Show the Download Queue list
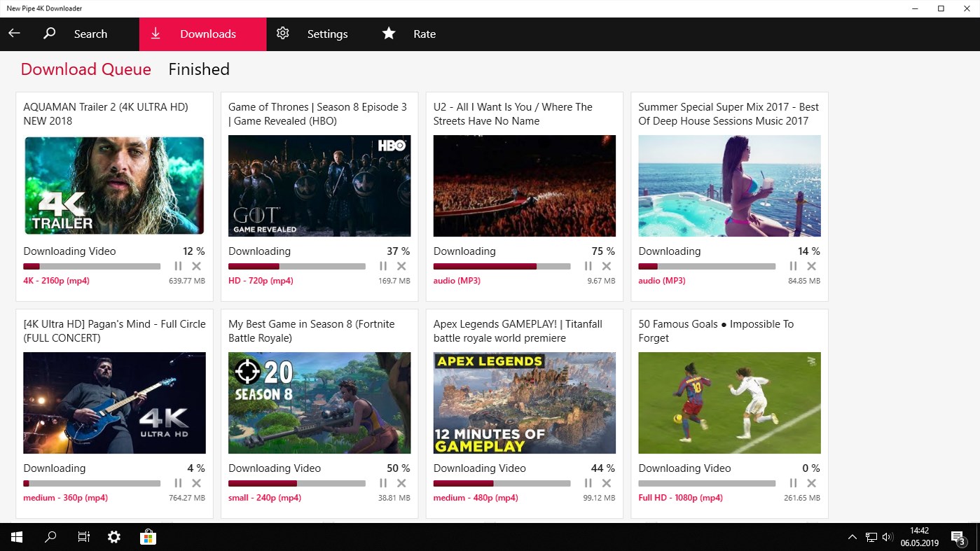Image resolution: width=980 pixels, height=551 pixels. 86,69
